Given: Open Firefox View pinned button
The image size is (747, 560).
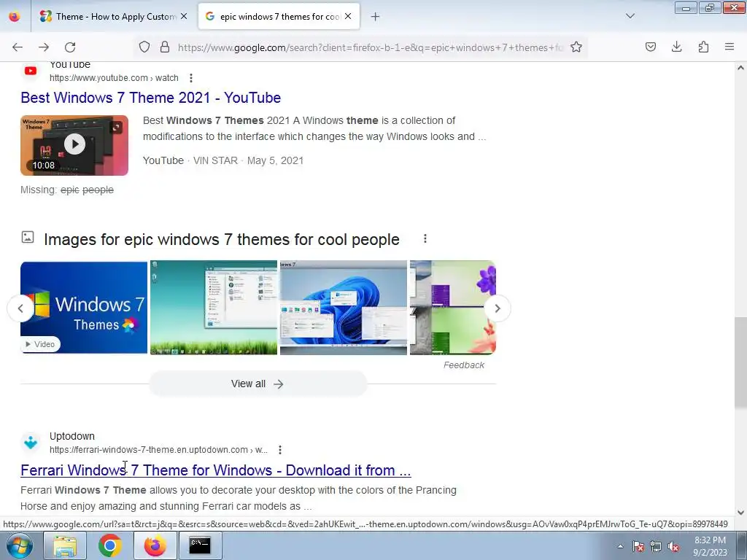Looking at the screenshot, I should (x=15, y=16).
